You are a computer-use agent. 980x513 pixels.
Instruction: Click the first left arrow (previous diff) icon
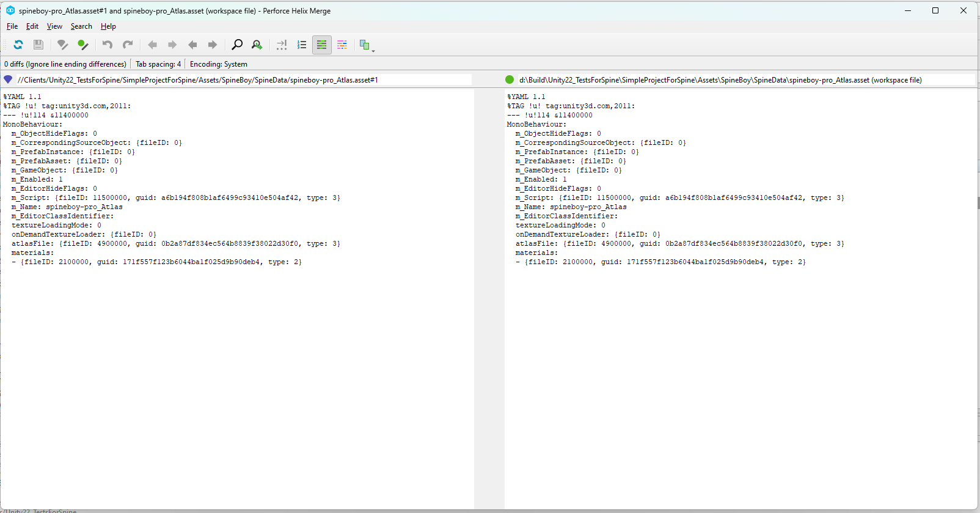tap(153, 45)
